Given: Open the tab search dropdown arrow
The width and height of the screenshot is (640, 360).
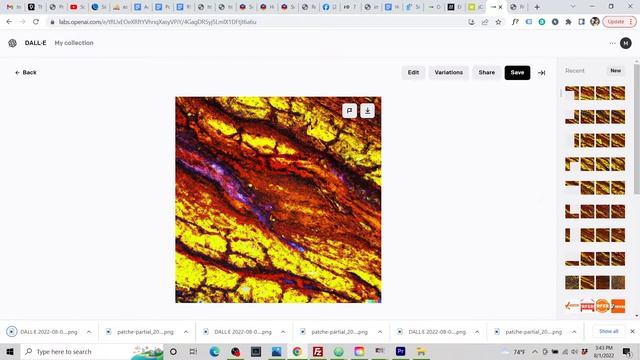Looking at the screenshot, I should (x=573, y=7).
